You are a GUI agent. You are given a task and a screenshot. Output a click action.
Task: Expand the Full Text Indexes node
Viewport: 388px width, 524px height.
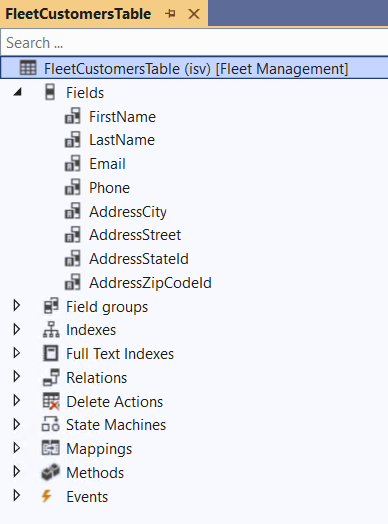click(17, 353)
